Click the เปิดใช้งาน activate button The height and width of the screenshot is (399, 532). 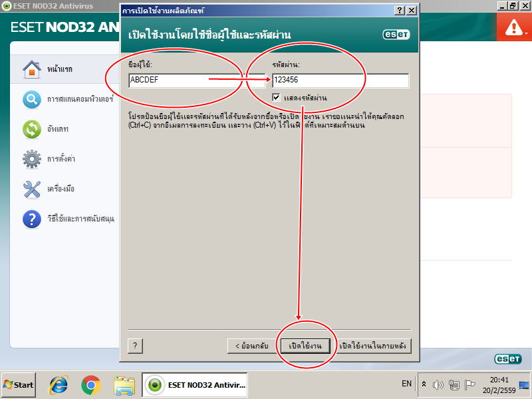(305, 346)
